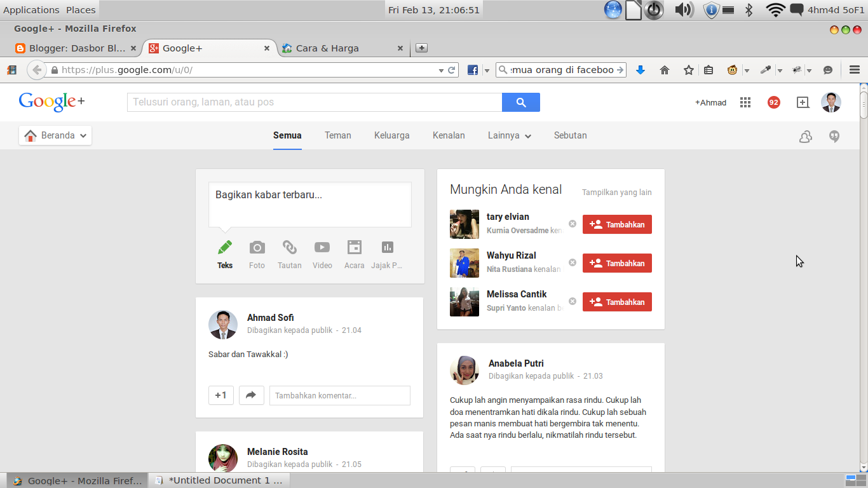The width and height of the screenshot is (868, 488).
Task: Expand the Beranda navigation dropdown
Action: pos(55,135)
